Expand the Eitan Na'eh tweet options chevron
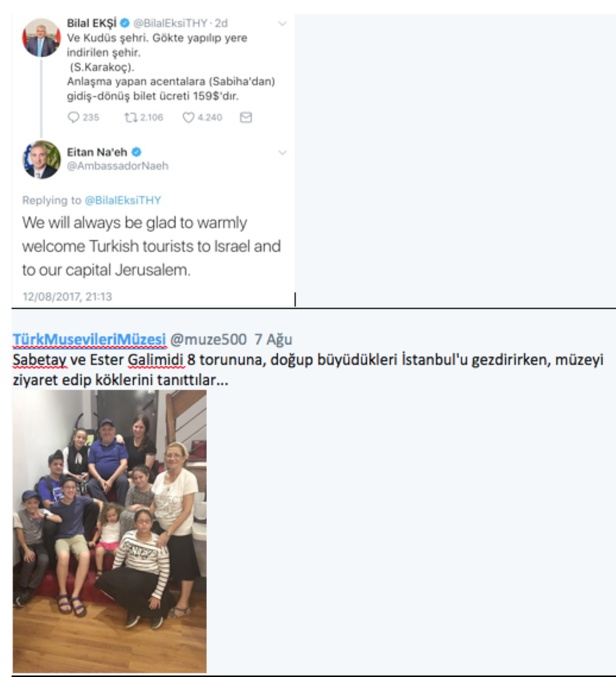The height and width of the screenshot is (677, 616). coord(283,152)
